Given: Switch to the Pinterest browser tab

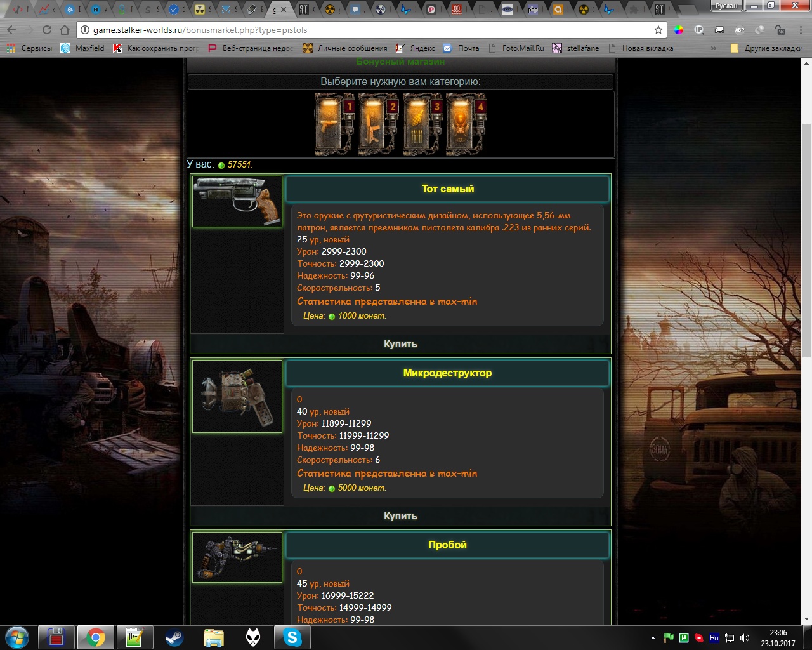Looking at the screenshot, I should (x=431, y=9).
